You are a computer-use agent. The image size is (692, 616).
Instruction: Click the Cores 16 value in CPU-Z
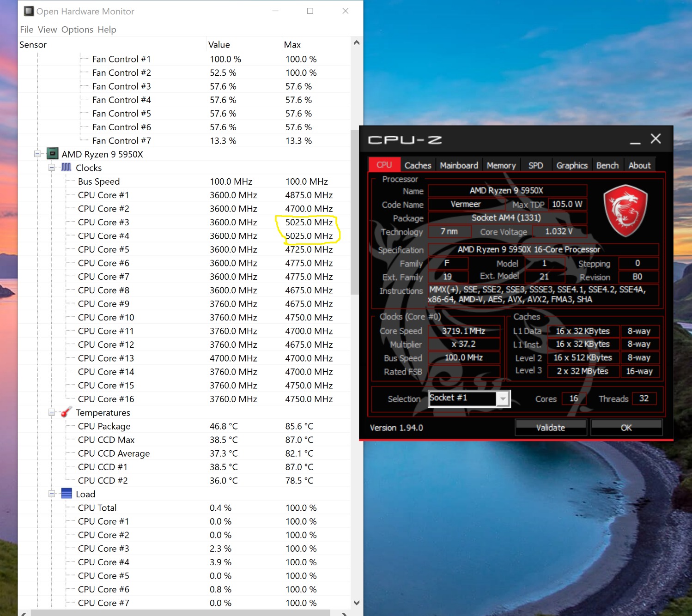click(x=574, y=399)
